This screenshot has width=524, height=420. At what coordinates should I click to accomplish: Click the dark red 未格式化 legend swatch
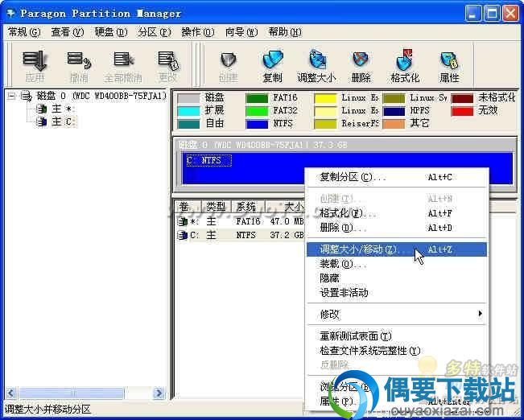click(462, 99)
